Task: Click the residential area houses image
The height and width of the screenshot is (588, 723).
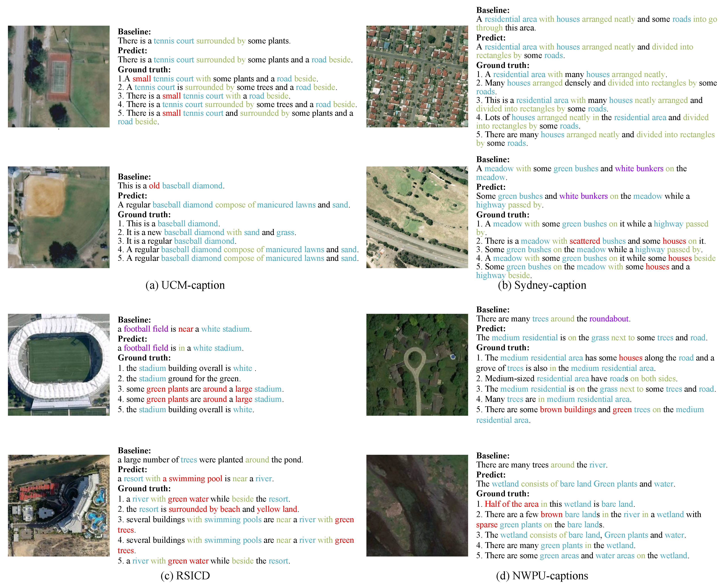Action: pos(417,77)
